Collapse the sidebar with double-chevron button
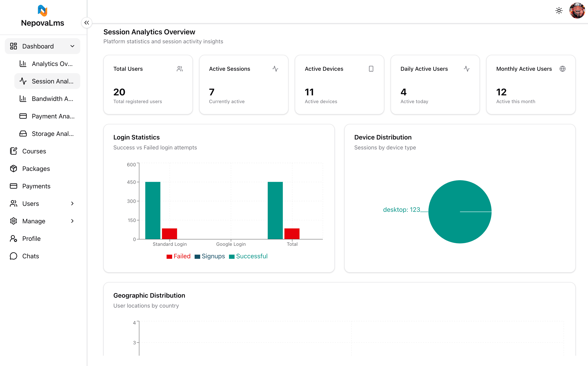The image size is (588, 366). 86,23
